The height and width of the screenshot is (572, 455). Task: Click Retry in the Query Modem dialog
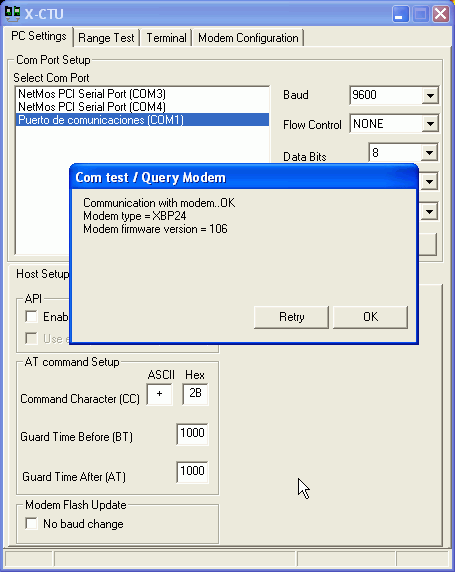pos(292,317)
